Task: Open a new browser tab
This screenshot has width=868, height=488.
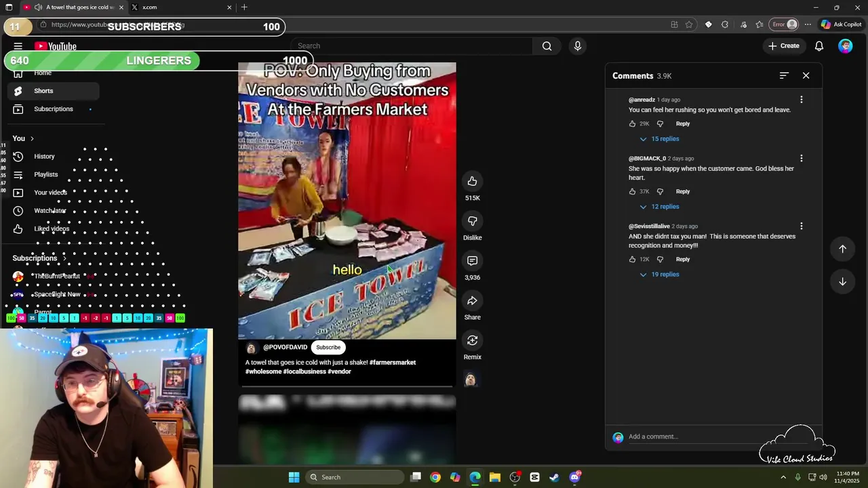Action: 244,7
